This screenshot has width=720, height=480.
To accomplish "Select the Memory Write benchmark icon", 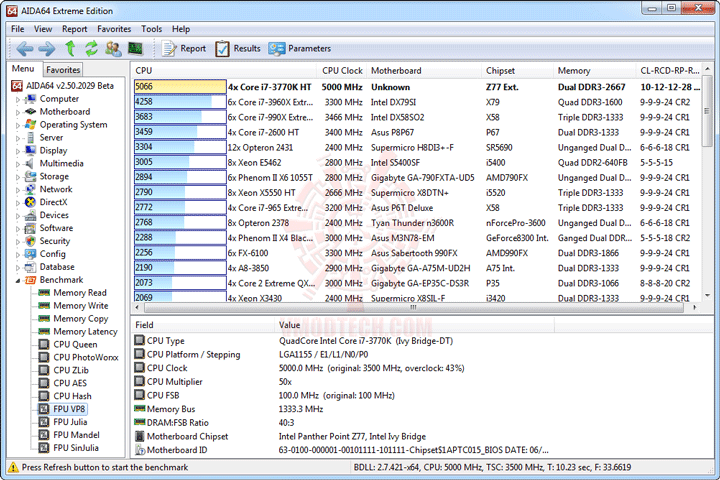I will pos(44,305).
